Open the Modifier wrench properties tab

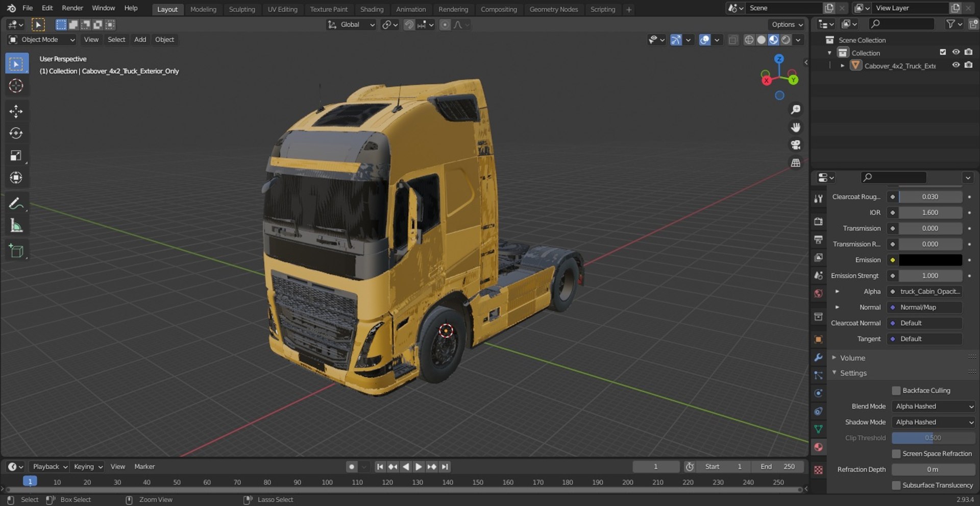point(818,357)
